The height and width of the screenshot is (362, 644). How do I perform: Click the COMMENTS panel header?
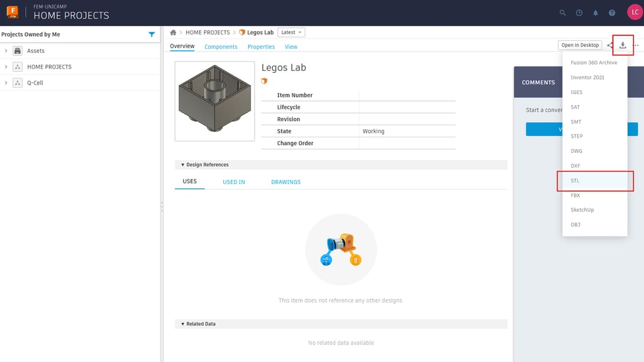[538, 83]
